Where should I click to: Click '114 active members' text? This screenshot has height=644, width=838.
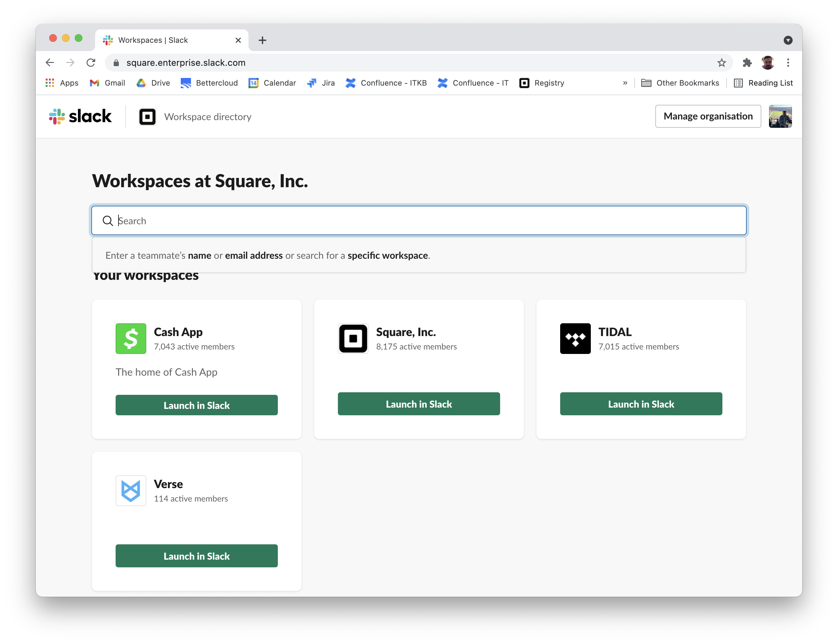(191, 499)
